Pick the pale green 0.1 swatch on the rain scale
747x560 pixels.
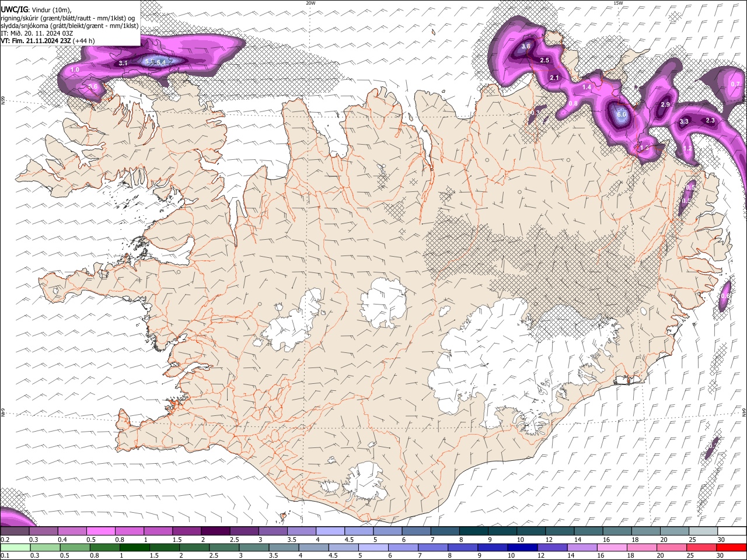pos(15,547)
